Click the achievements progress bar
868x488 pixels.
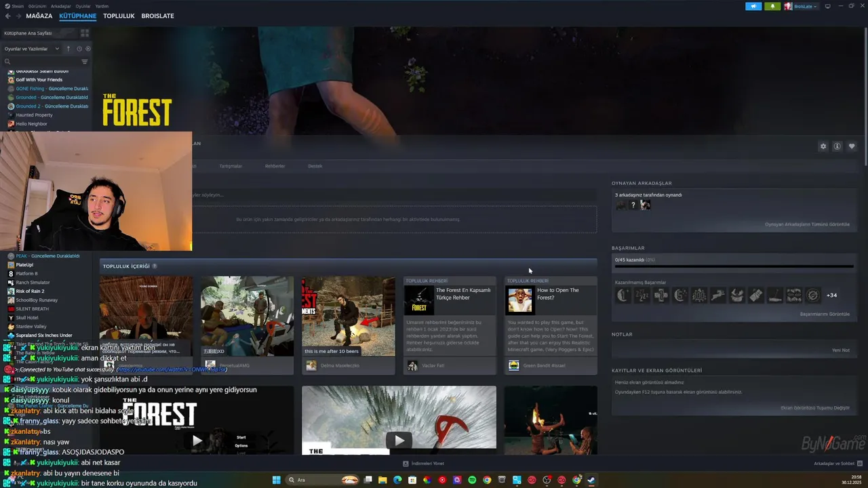coord(733,266)
